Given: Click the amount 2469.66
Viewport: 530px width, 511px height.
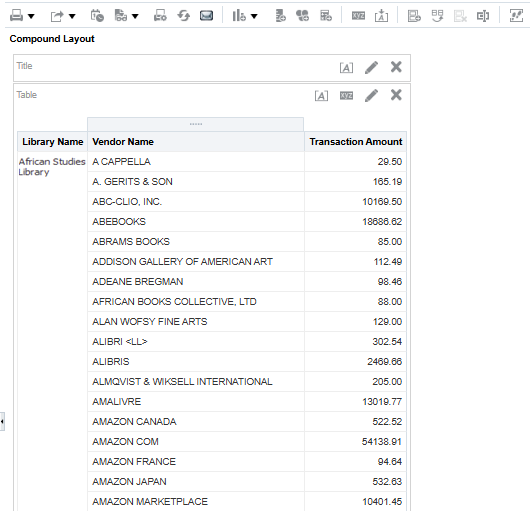Looking at the screenshot, I should pyautogui.click(x=385, y=361).
